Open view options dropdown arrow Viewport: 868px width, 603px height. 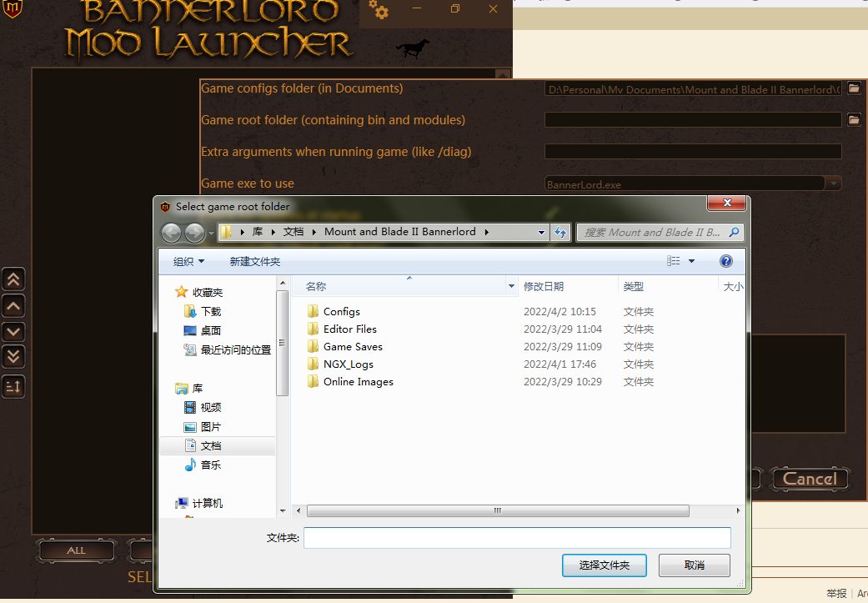691,261
